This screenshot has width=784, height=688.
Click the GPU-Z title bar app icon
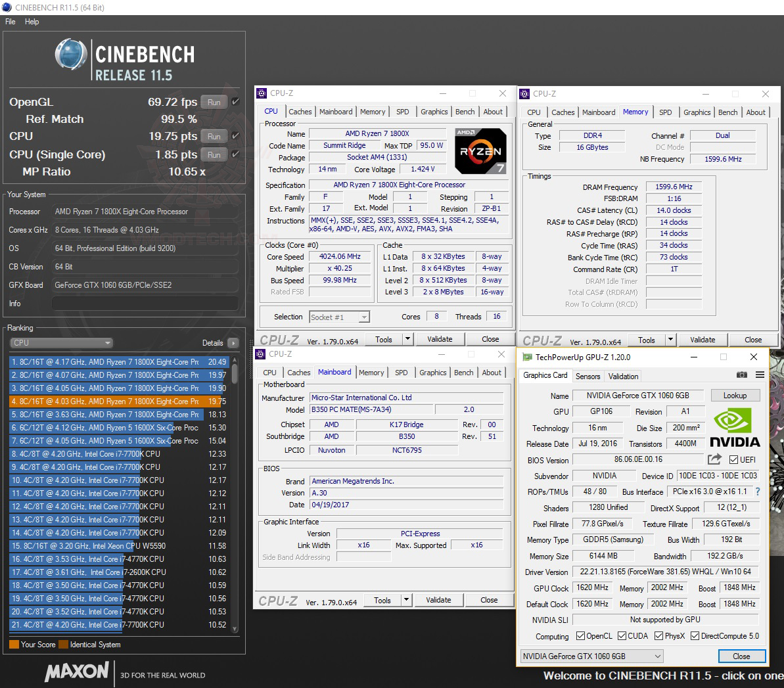click(527, 357)
